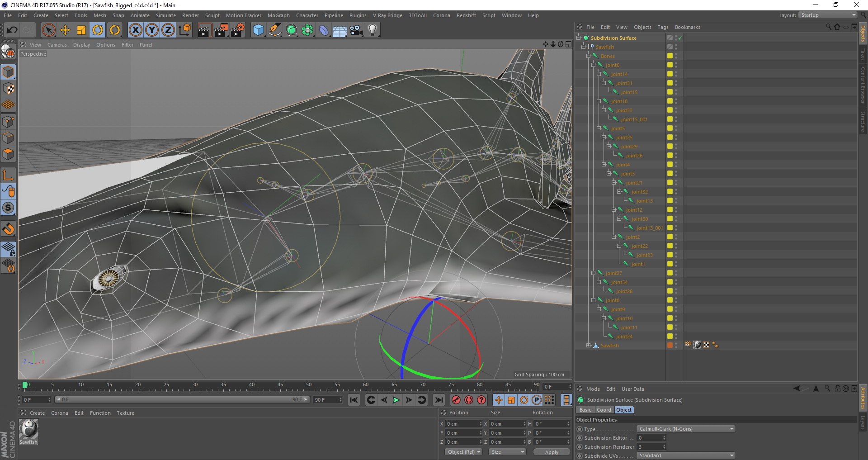Add a Light object
The image size is (868, 460).
click(373, 30)
